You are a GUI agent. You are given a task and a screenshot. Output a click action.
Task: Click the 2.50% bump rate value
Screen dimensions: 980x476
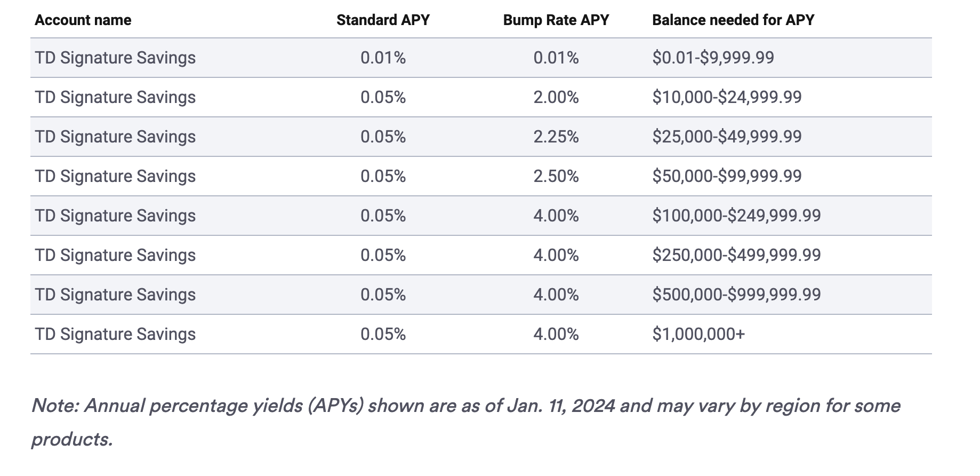click(x=556, y=176)
